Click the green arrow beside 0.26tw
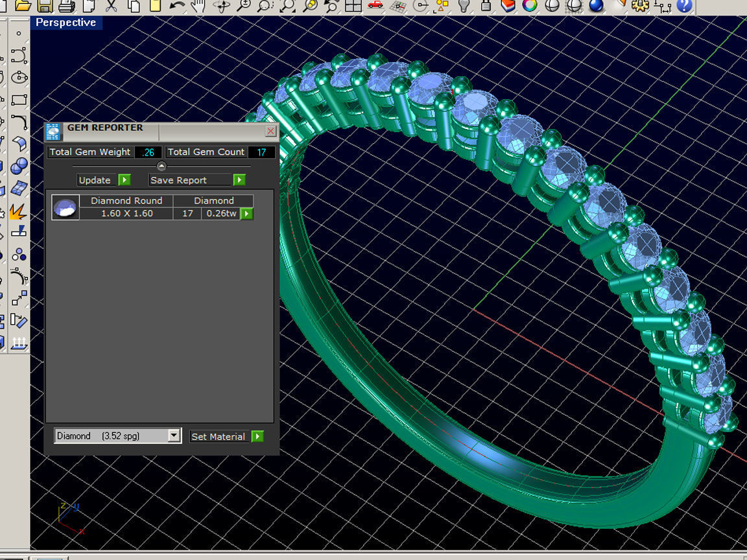 point(246,213)
